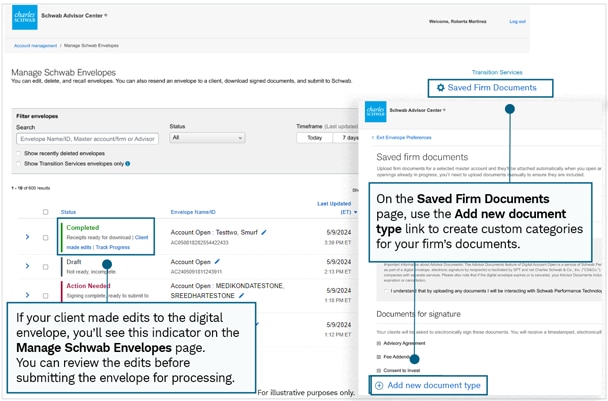Tick Show Transition Services envelopes only checkbox
The width and height of the screenshot is (608, 401).
coord(18,164)
